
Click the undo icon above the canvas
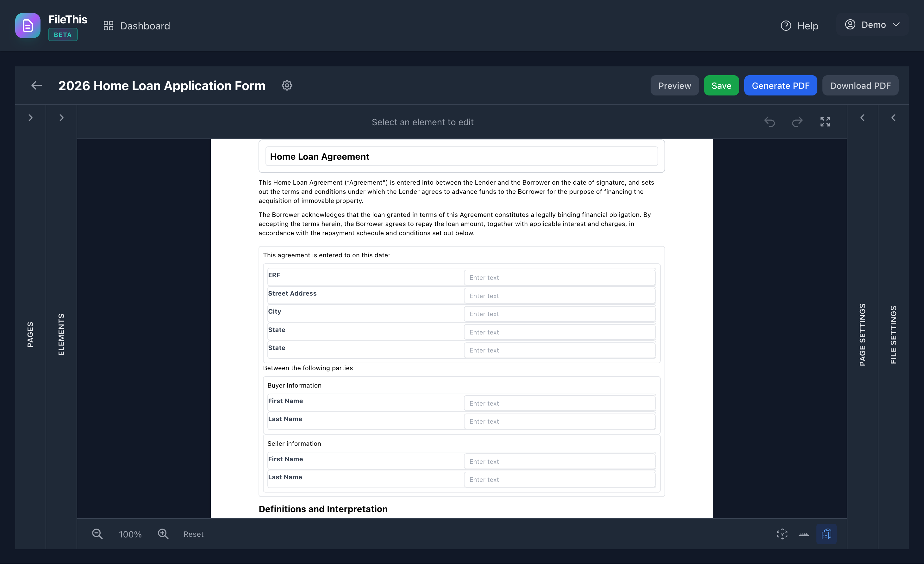point(770,122)
